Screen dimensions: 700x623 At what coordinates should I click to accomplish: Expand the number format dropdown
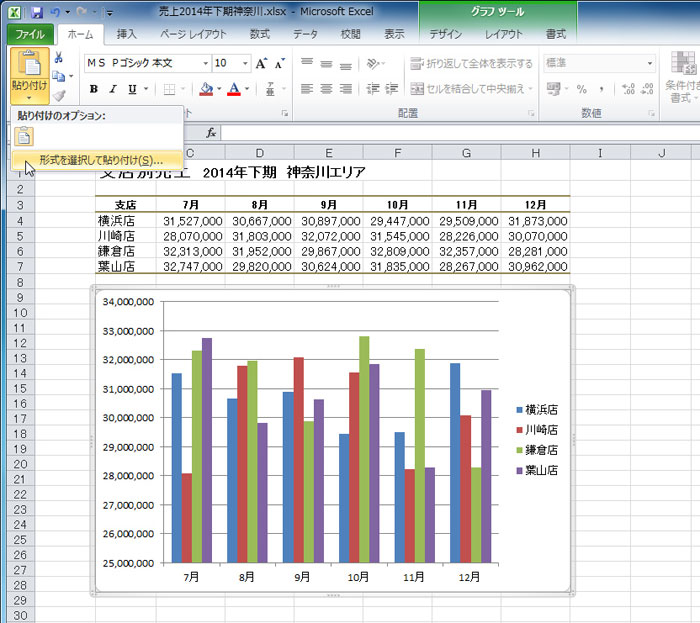tap(649, 63)
